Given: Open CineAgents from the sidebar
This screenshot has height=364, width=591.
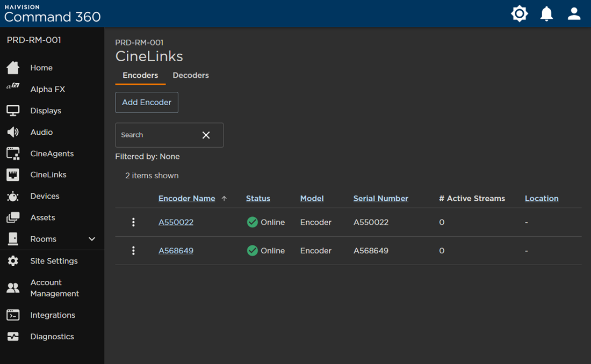Looking at the screenshot, I should (x=53, y=154).
